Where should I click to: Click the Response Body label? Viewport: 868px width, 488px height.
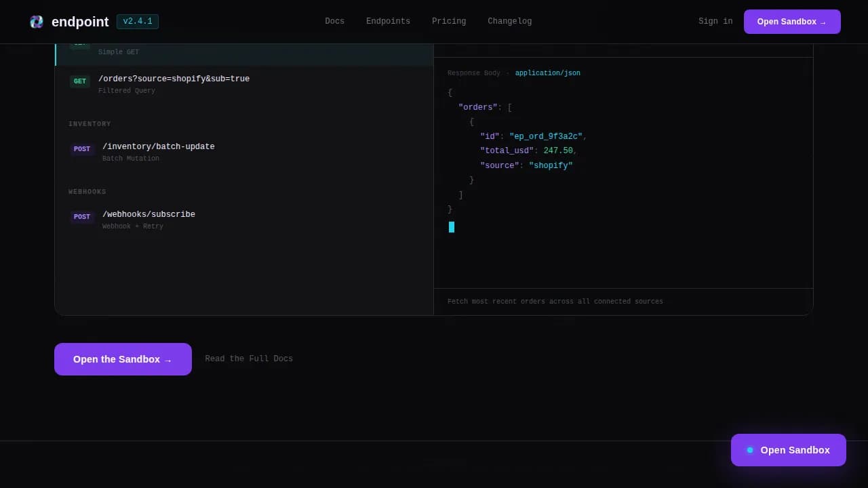click(x=474, y=73)
